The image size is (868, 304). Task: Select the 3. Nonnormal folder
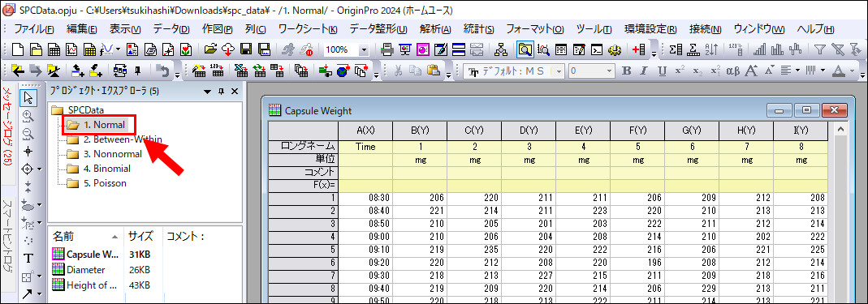[x=113, y=154]
